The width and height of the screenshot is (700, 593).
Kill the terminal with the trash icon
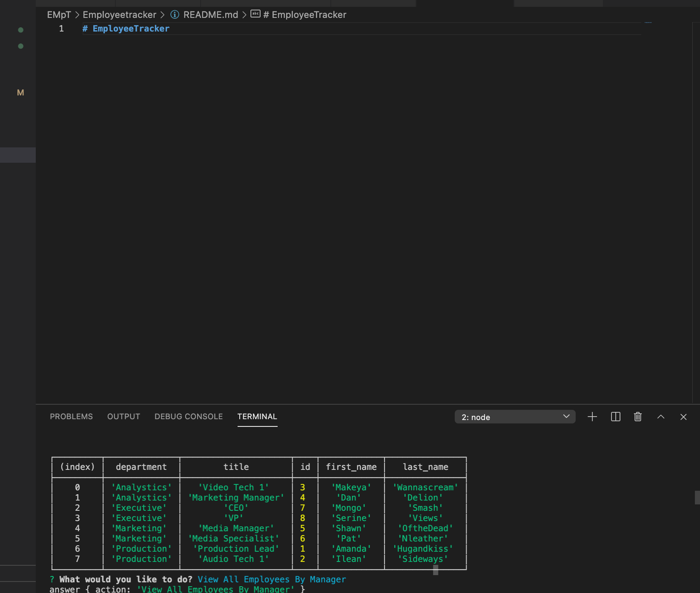[x=638, y=417]
